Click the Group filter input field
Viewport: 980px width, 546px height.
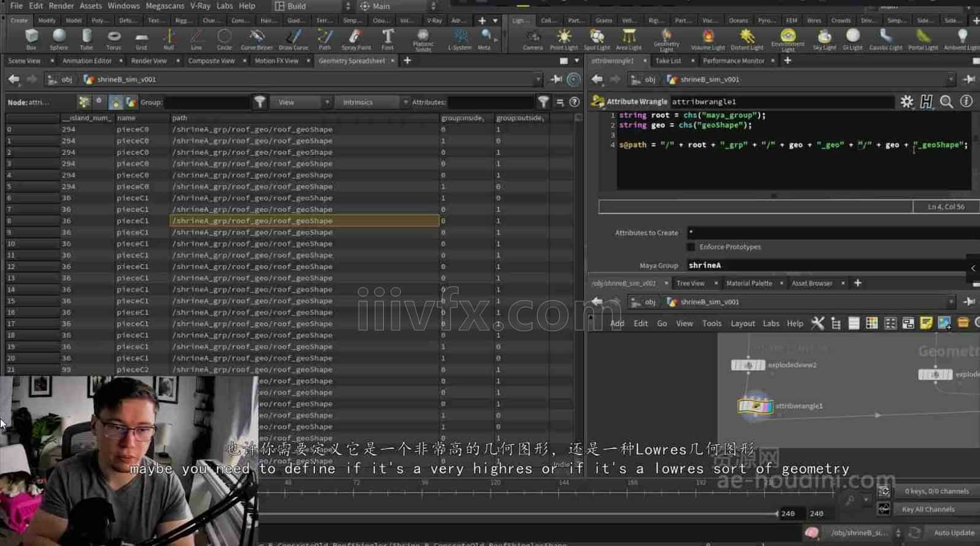[207, 102]
